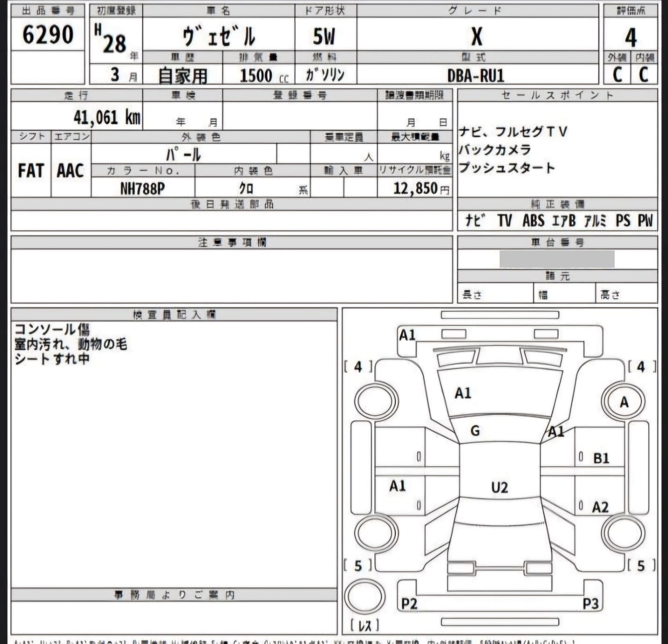Click 自家用 usage history value
This screenshot has width=668, height=644.
(183, 75)
